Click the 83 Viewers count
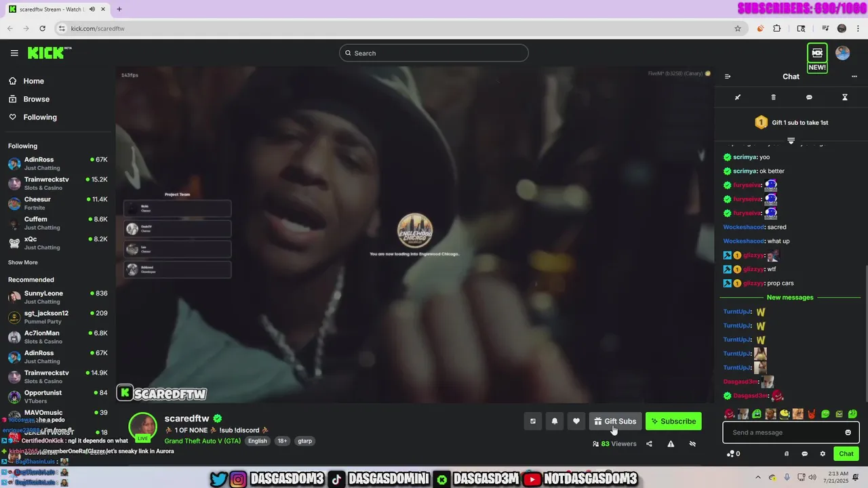 [x=614, y=444]
